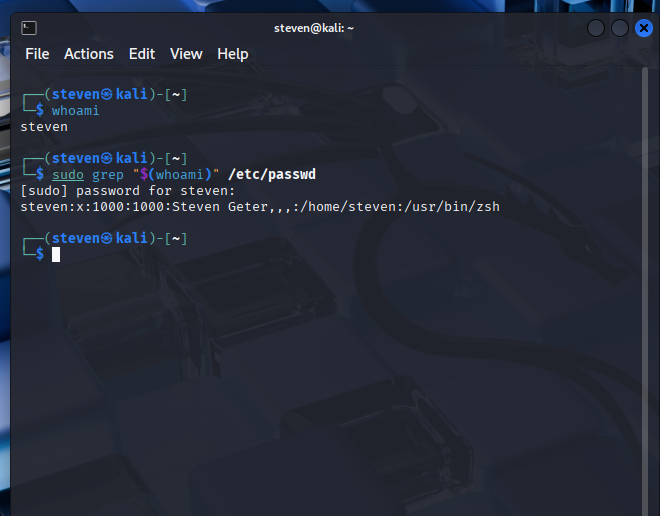Click the window title 'steven@kali: ~'
The width and height of the screenshot is (660, 516).
[314, 28]
